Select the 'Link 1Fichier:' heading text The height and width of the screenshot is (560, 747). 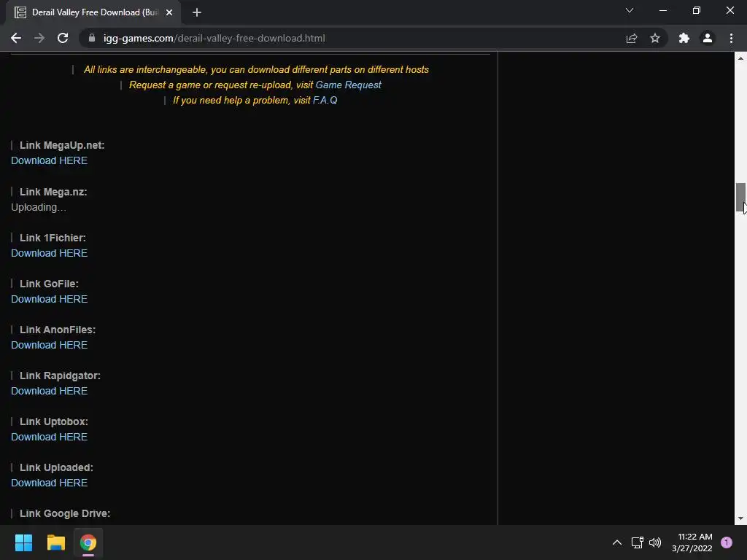coord(53,238)
